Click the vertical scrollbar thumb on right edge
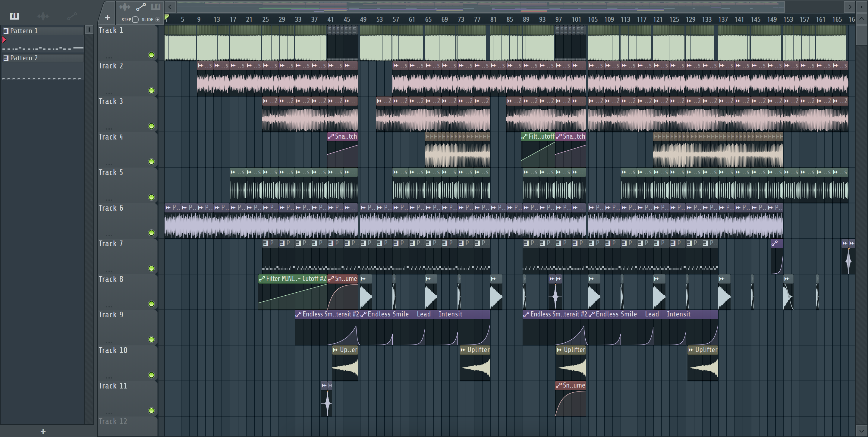 click(862, 35)
